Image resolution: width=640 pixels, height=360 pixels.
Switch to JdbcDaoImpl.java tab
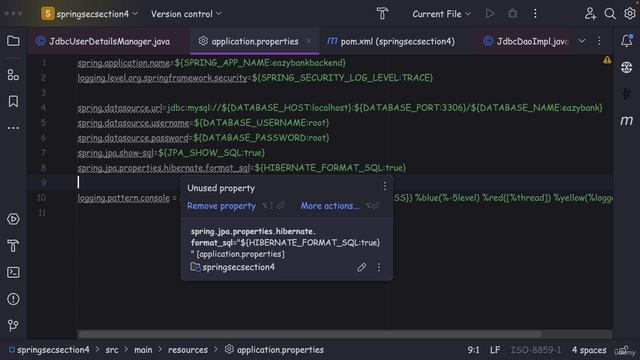[x=526, y=41]
